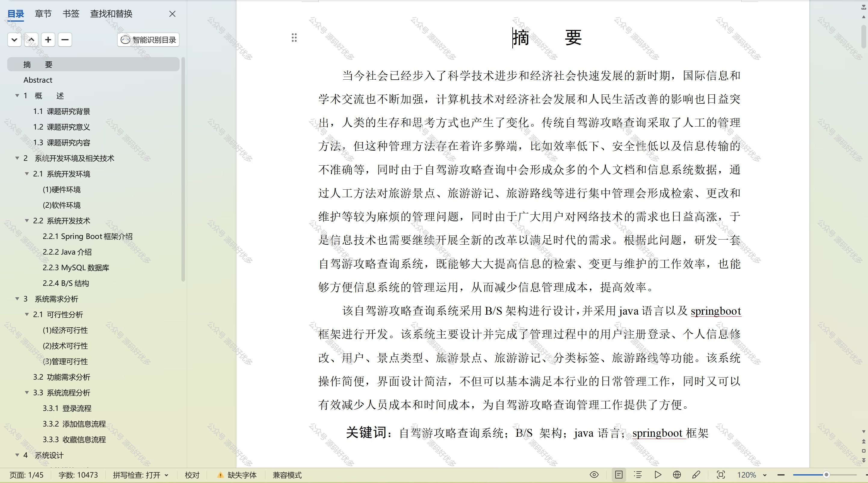Go to 3.3.3 收藏信息流程
The image size is (868, 483).
[74, 440]
